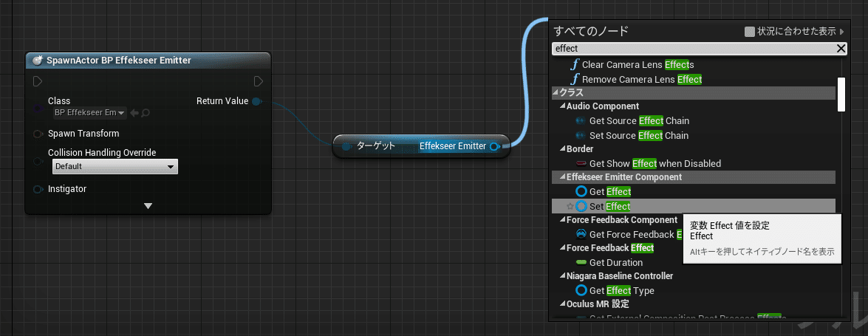Screen dimensions: 868x336
Task: Collapse the Effekseer Emitter Component category
Action: (562, 177)
